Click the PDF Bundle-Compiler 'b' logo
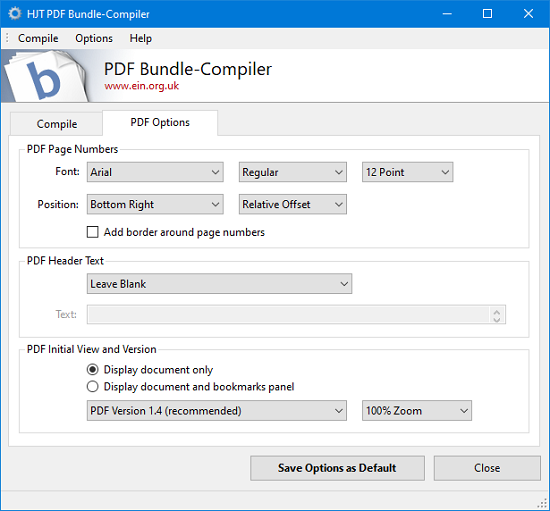The image size is (550, 511). (x=46, y=76)
